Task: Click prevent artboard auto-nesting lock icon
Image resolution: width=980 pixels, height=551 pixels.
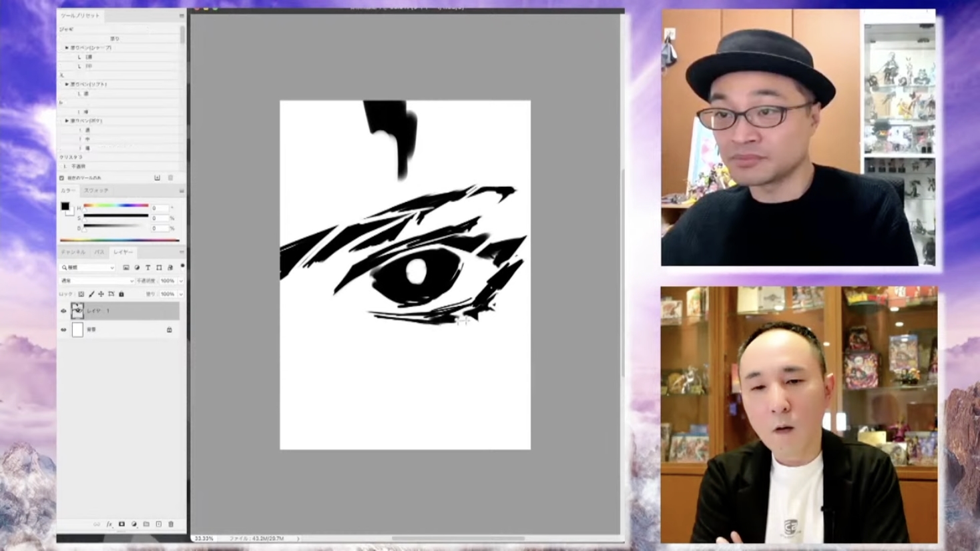Action: [x=111, y=294]
